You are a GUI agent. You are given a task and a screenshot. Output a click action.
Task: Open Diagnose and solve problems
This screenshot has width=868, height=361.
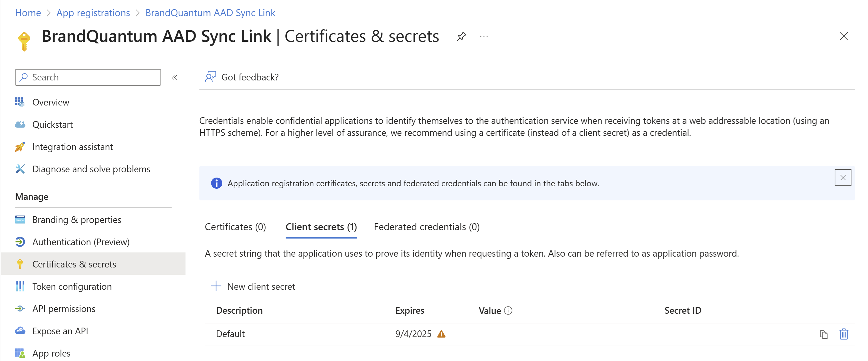[x=91, y=169]
